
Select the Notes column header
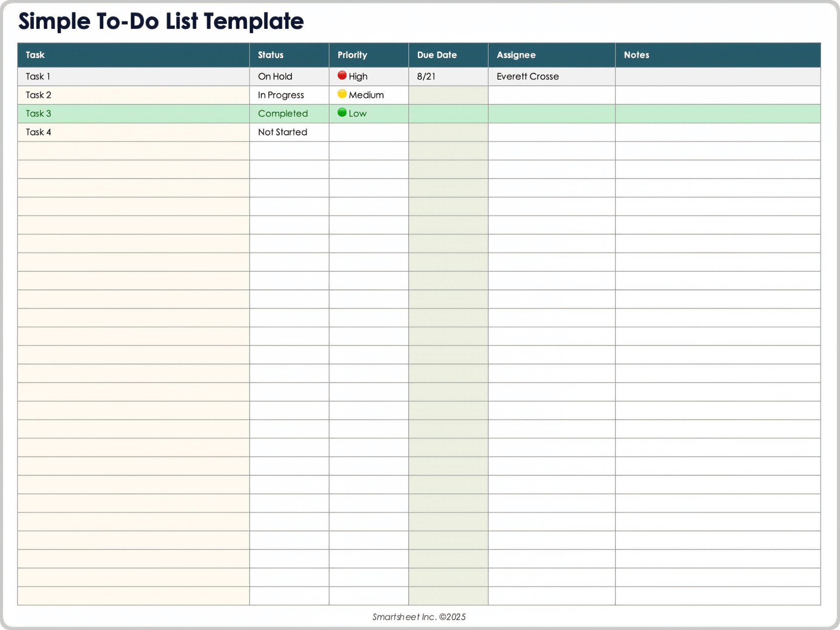637,55
